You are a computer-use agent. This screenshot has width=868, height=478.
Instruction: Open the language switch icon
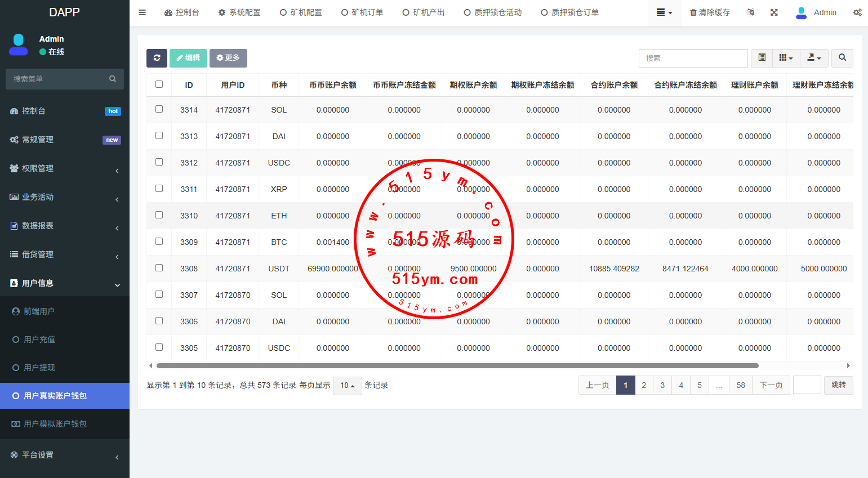(x=750, y=12)
